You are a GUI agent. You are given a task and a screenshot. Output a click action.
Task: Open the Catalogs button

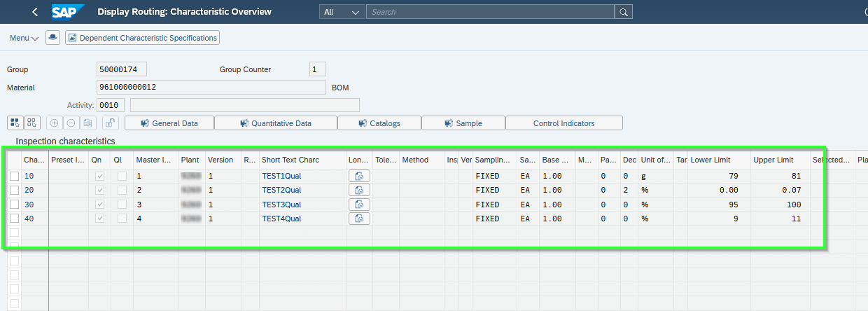(x=379, y=123)
